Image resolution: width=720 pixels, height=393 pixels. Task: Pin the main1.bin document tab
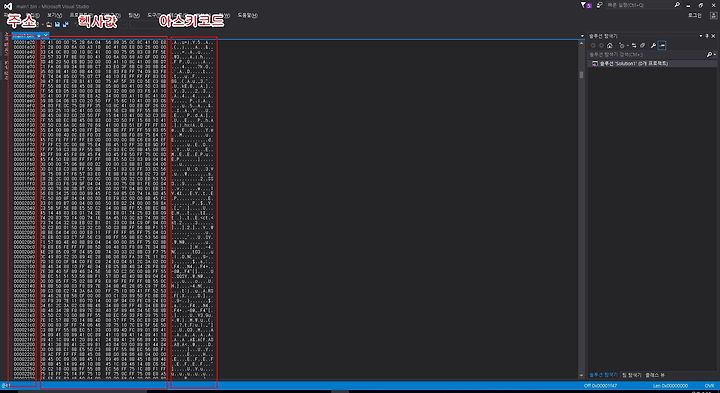coord(39,35)
